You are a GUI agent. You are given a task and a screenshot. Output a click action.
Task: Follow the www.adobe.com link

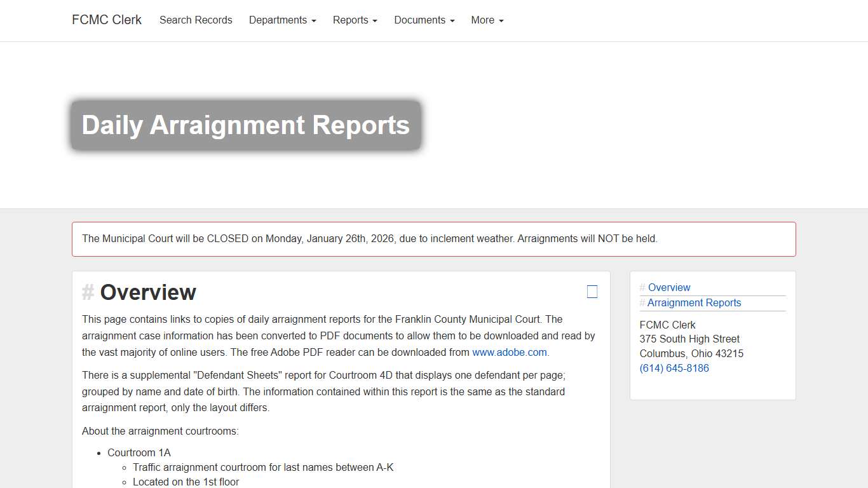[510, 352]
